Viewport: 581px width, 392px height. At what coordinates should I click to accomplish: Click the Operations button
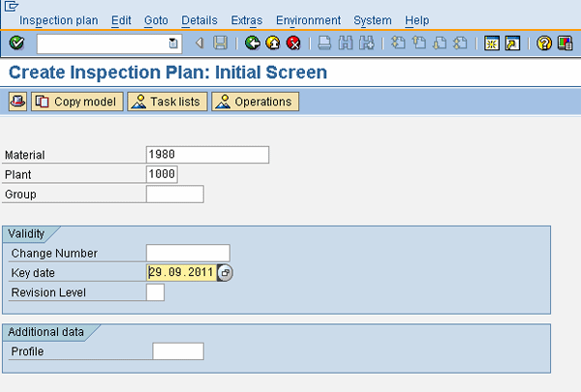point(255,102)
